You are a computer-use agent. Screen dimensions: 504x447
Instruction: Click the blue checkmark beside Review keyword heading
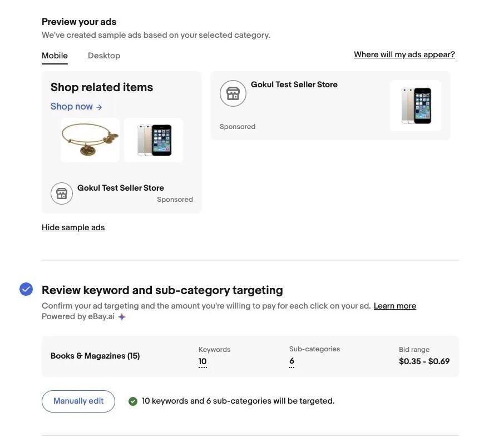[x=26, y=289]
